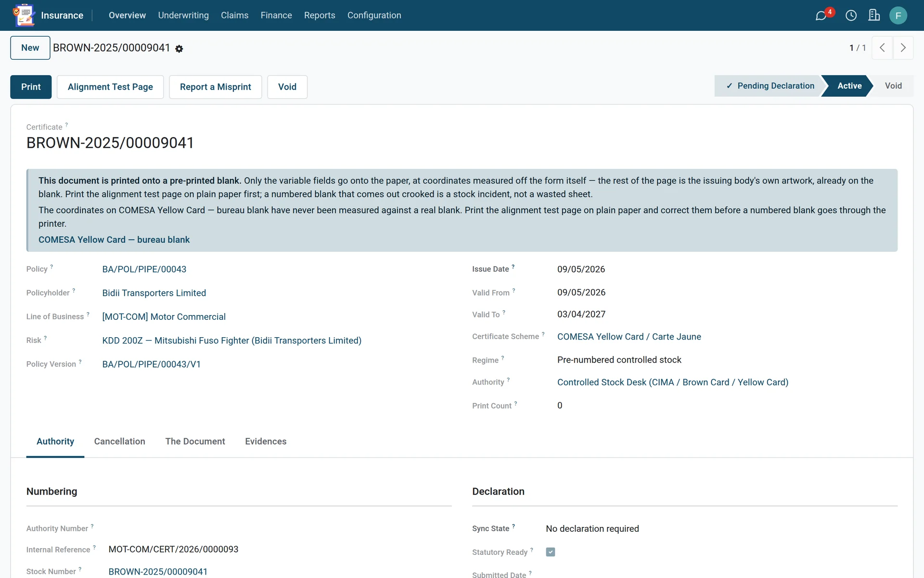The height and width of the screenshot is (578, 924).
Task: Click the Void action button
Action: (287, 87)
